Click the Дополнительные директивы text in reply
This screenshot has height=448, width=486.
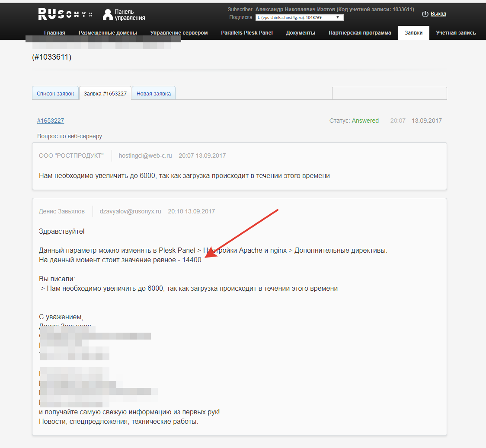click(x=341, y=251)
